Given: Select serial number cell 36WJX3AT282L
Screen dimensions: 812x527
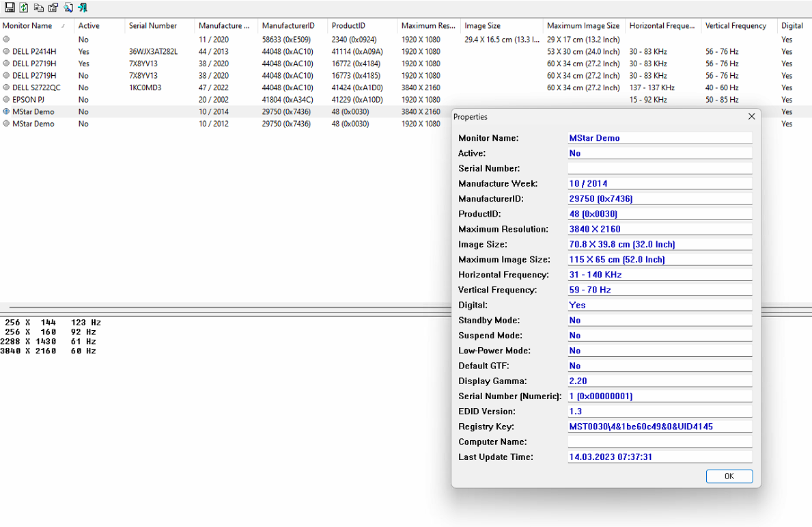Looking at the screenshot, I should tap(153, 51).
